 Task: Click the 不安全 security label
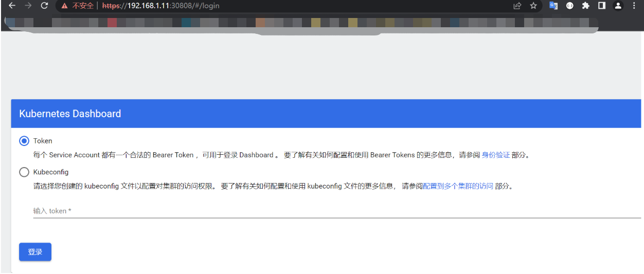click(83, 6)
